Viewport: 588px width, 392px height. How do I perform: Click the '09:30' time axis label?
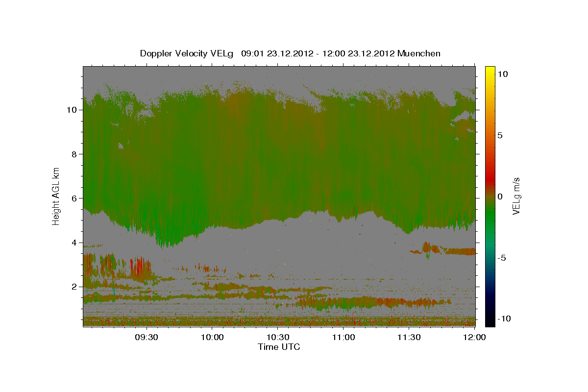coord(147,337)
